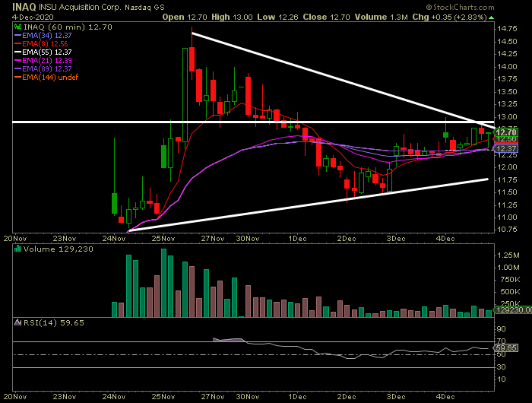This screenshot has width=532, height=403.
Task: Click the High 13.00 value
Action: pos(232,17)
